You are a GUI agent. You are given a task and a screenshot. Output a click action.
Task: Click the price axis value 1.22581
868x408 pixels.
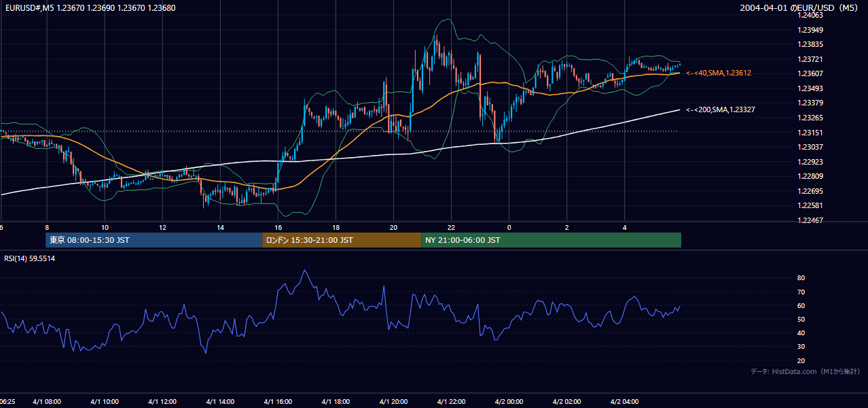click(809, 205)
